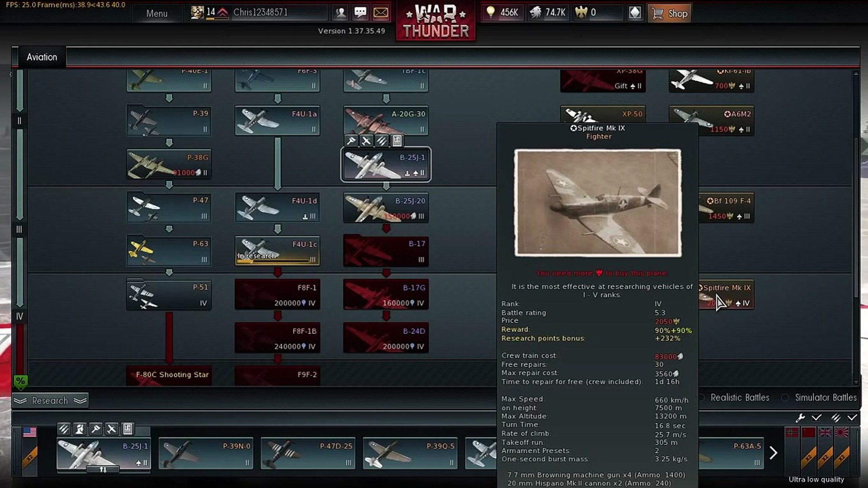This screenshot has width=868, height=488.
Task: Open the crew pilot icon above the crew slot
Action: [x=80, y=428]
